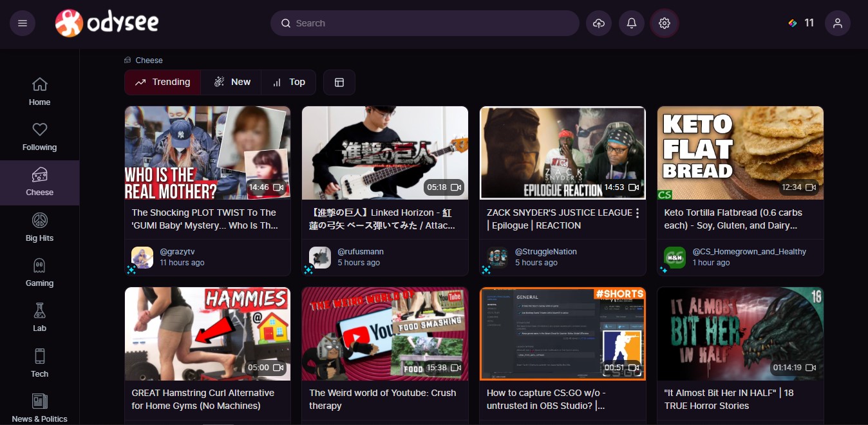
Task: Click the @rufusmann channel avatar
Action: coord(320,258)
